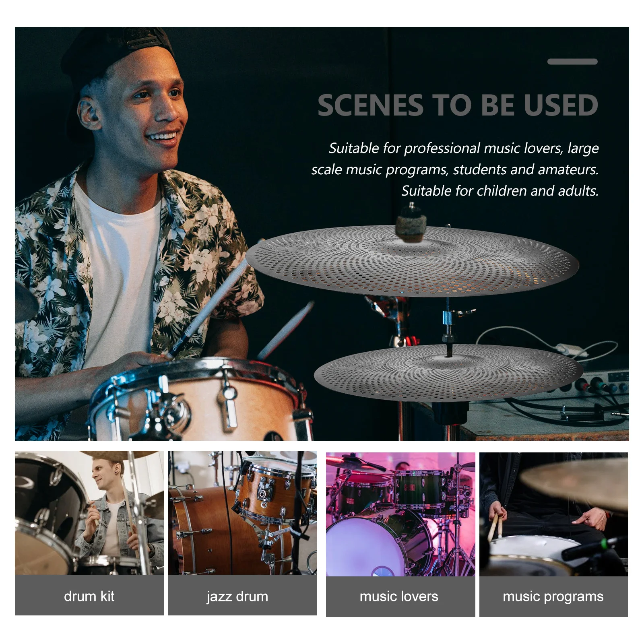Viewport: 644px width, 644px height.
Task: Click the 'Suitable for children and adults' text
Action: coord(500,191)
